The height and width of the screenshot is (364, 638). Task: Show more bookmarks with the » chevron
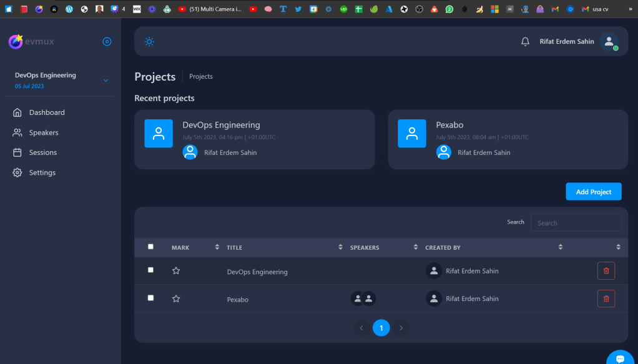click(x=631, y=9)
